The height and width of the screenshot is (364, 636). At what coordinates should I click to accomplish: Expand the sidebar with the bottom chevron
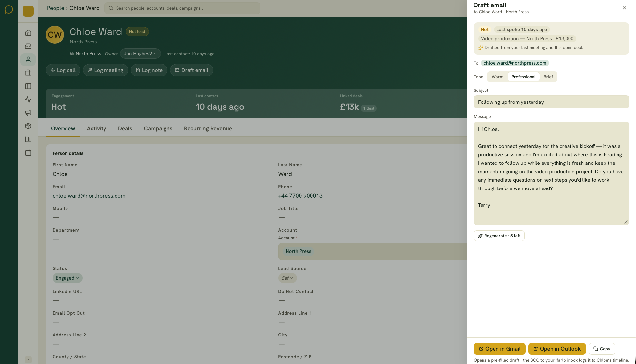(x=28, y=359)
